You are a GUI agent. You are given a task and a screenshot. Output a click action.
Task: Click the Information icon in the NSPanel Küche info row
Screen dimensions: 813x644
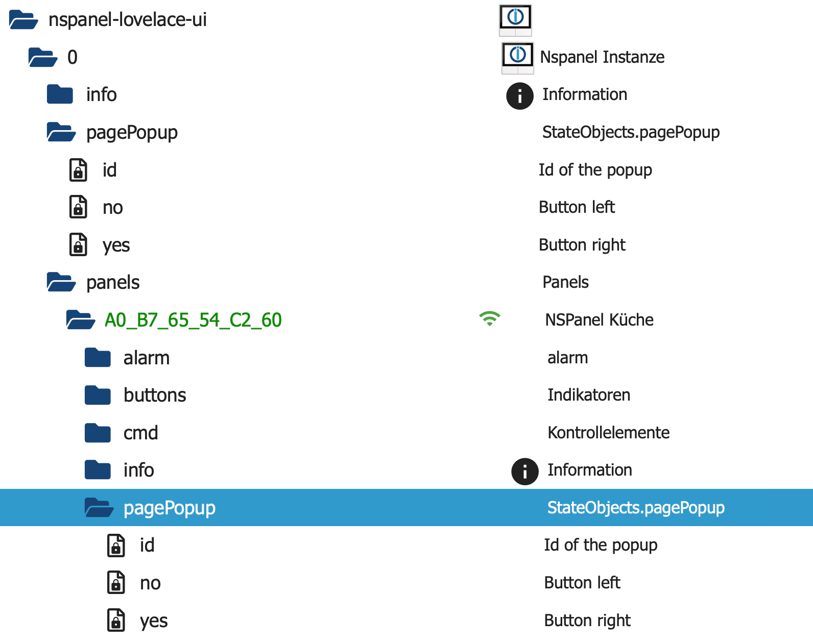click(x=524, y=470)
